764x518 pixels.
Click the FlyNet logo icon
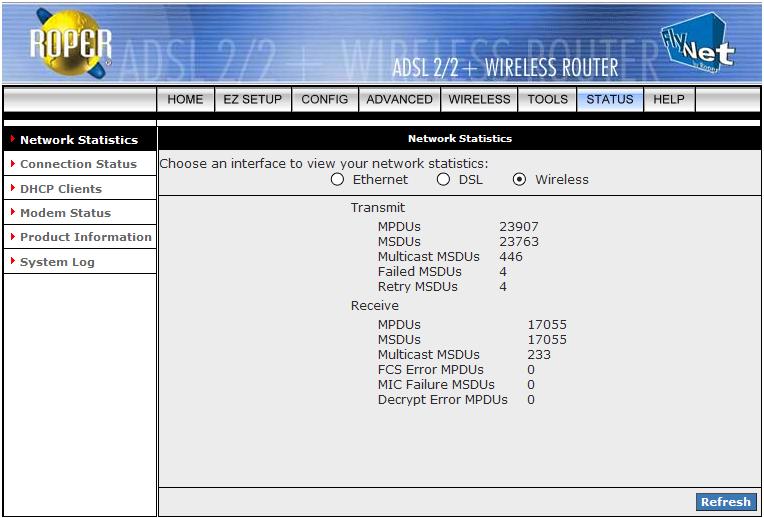[x=696, y=44]
